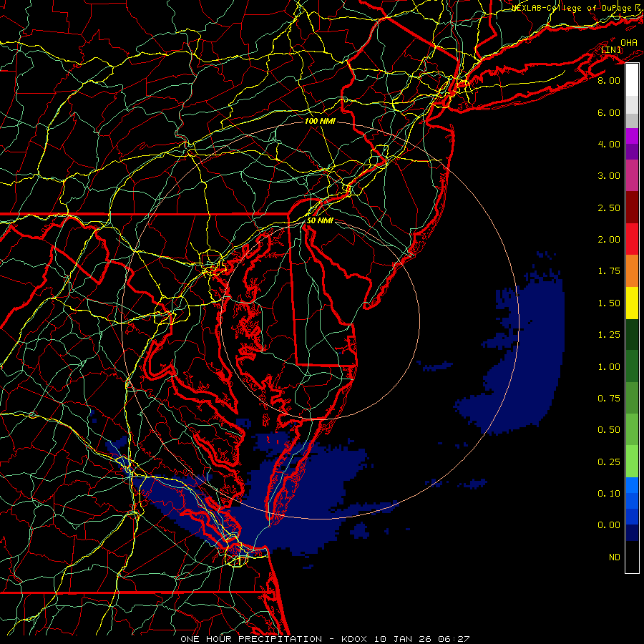Click the 3.00 legend value

[x=609, y=176]
